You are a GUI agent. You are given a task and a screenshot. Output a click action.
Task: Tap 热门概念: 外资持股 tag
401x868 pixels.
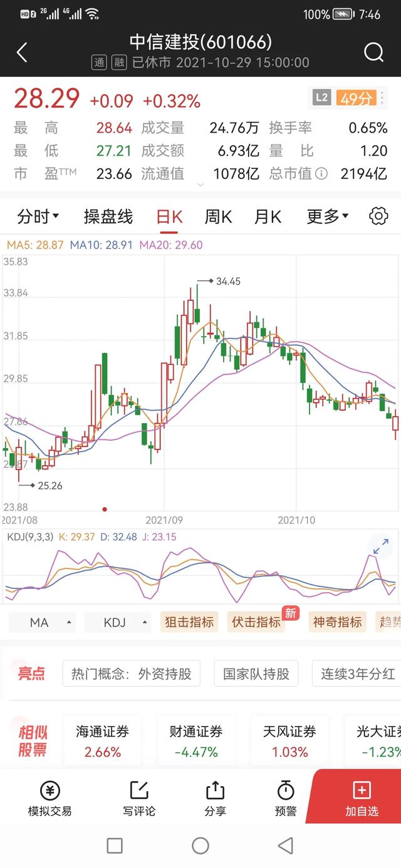point(131,674)
